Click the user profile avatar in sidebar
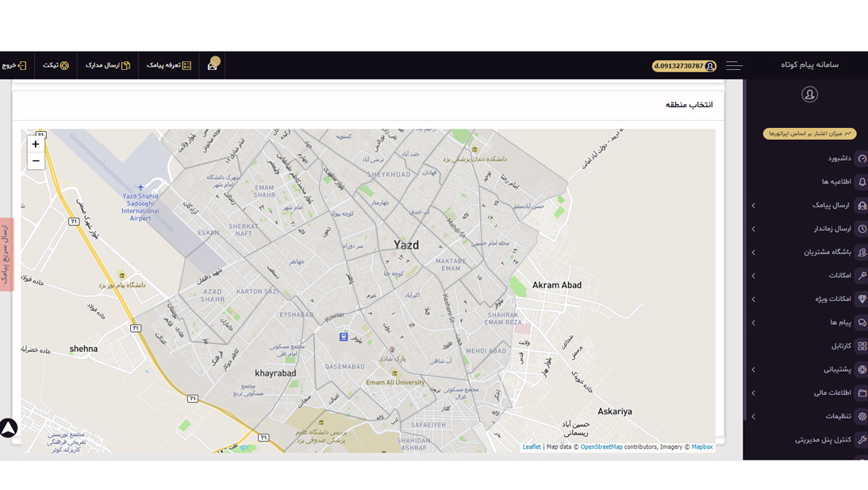The height and width of the screenshot is (490, 868). tap(809, 95)
